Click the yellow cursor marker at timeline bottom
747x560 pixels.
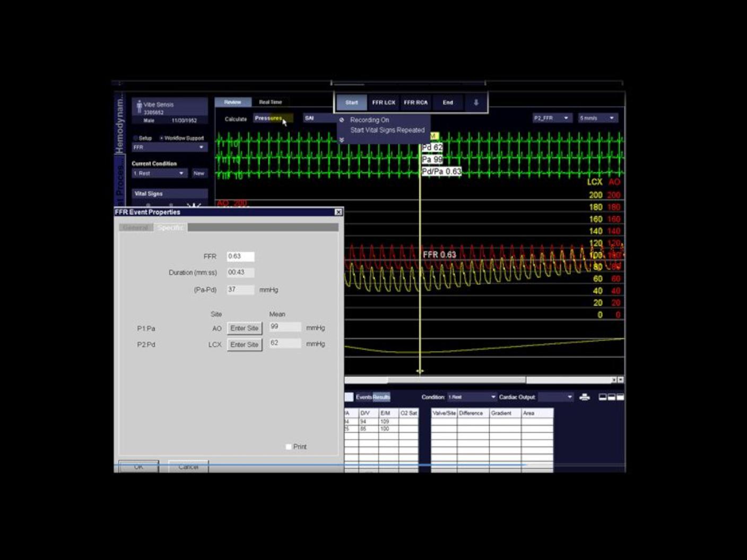click(420, 371)
